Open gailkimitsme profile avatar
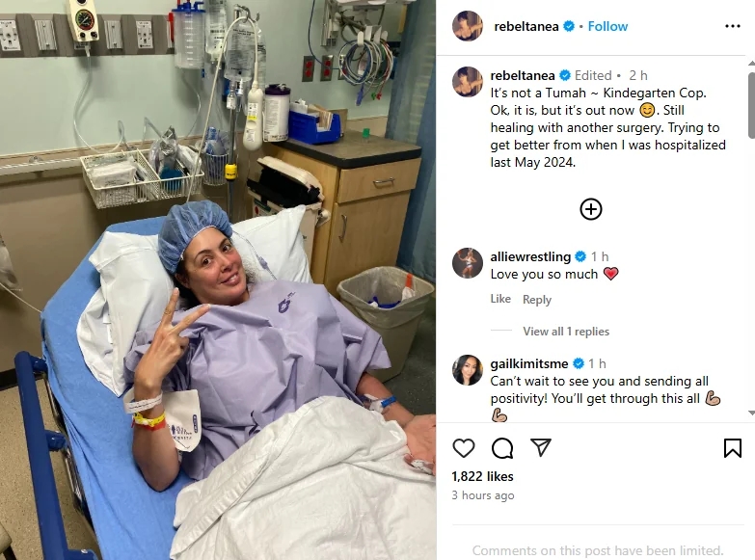The image size is (755, 560). 468,370
